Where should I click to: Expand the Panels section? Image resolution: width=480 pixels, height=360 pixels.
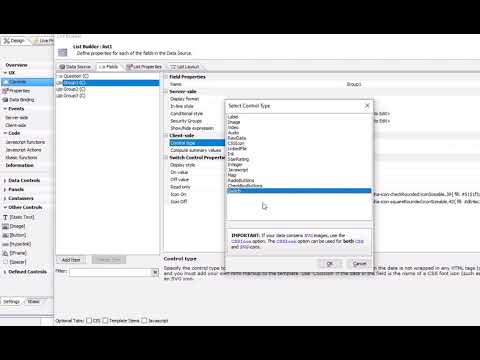point(5,189)
